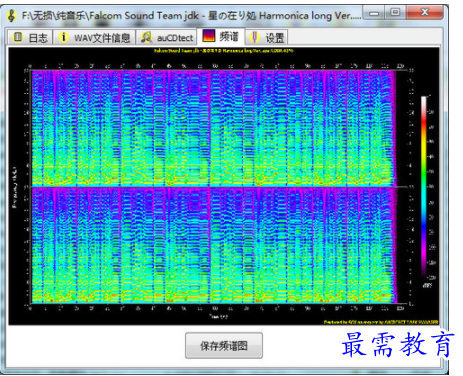The image size is (463, 376).
Task: Click the gradient spectrum icon on 频谱 tab
Action: (x=208, y=35)
